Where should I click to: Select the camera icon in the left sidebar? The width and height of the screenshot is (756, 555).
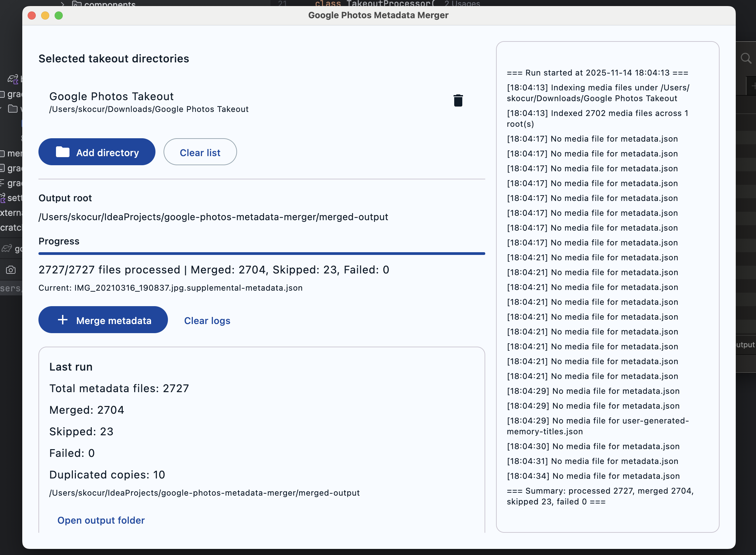pos(11,269)
